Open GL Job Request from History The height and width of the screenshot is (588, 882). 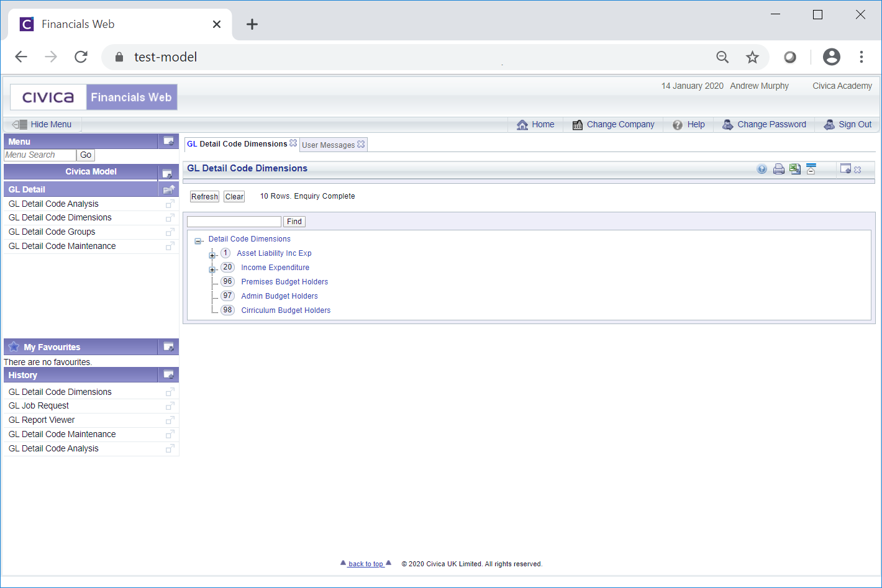click(x=39, y=405)
